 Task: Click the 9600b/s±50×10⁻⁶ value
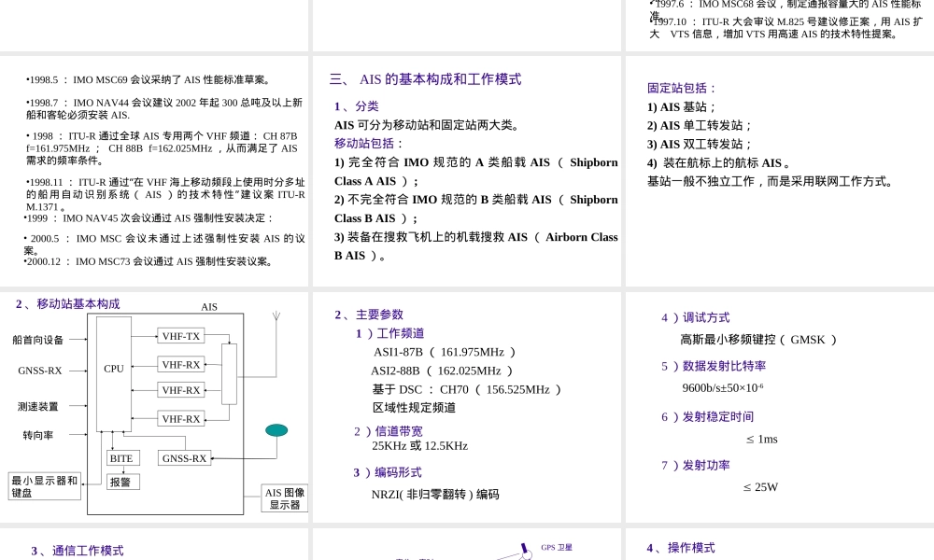[x=723, y=388]
